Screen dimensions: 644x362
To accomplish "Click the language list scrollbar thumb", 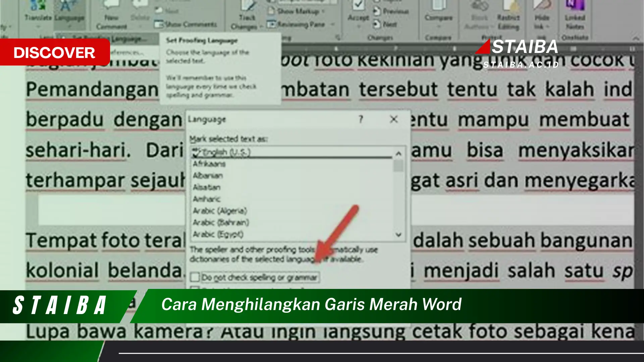I will tap(398, 166).
